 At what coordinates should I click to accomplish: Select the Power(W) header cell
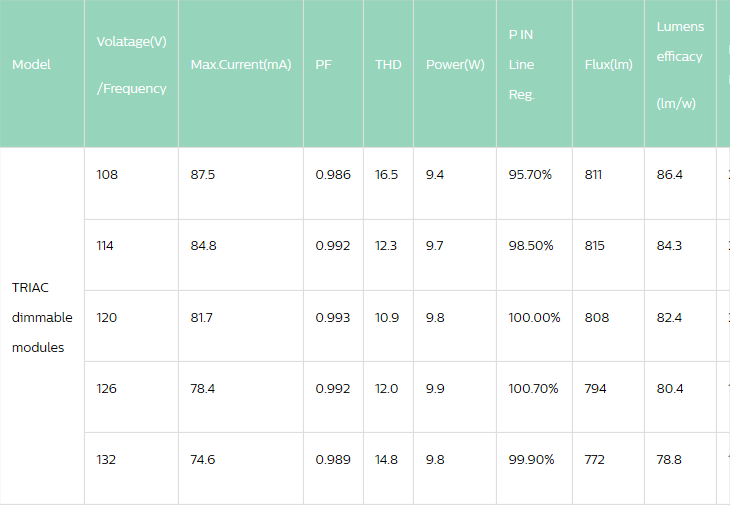tap(455, 65)
